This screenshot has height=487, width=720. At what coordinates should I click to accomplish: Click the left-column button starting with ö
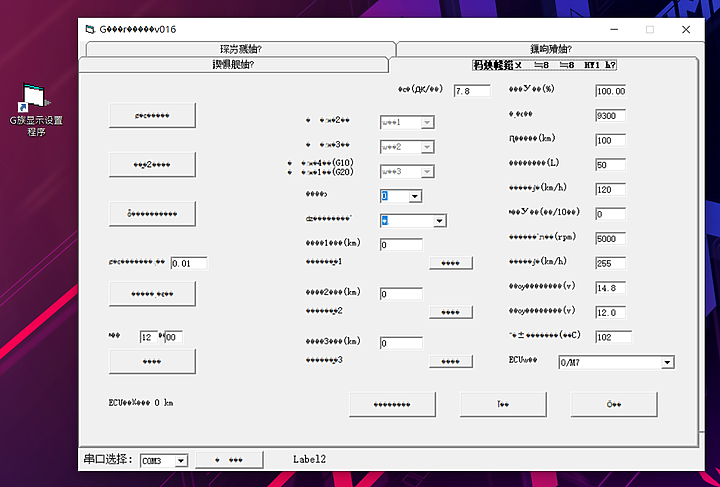[x=152, y=213]
